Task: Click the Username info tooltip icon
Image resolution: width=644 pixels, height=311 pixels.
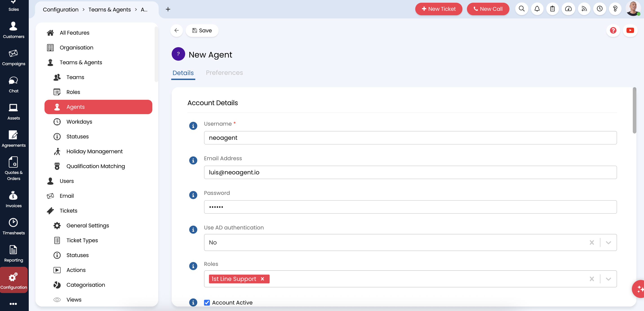Action: coord(193,126)
